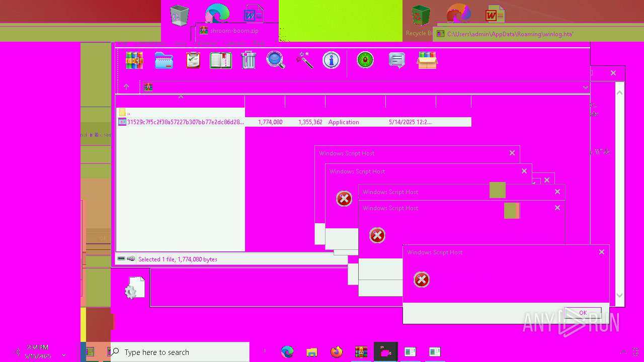Click the archive icon in WinRAR address bar
The image size is (644, 362).
(148, 87)
